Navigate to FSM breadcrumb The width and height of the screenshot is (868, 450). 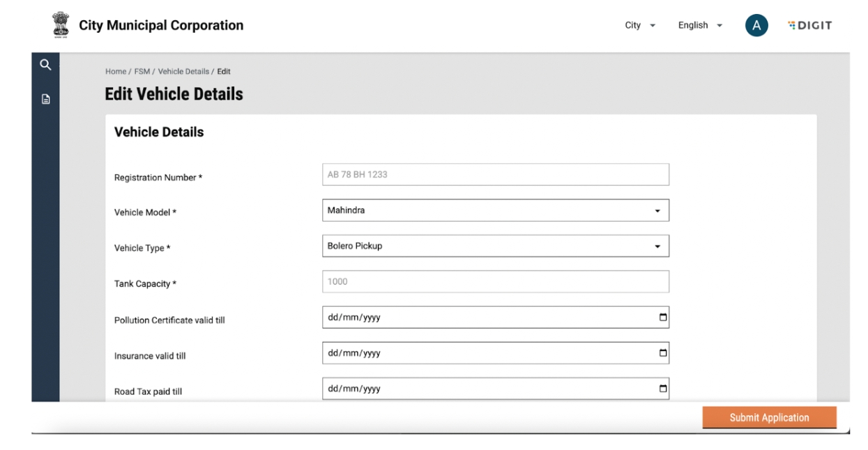pos(142,72)
